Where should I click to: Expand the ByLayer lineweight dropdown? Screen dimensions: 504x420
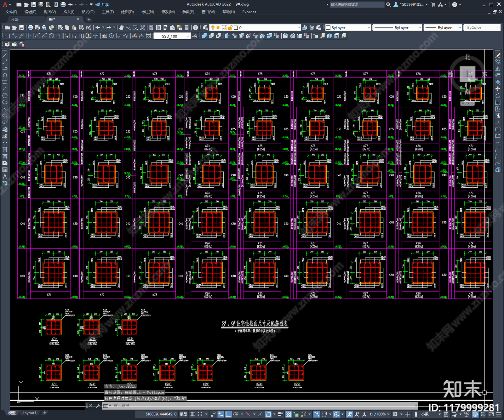(443, 28)
